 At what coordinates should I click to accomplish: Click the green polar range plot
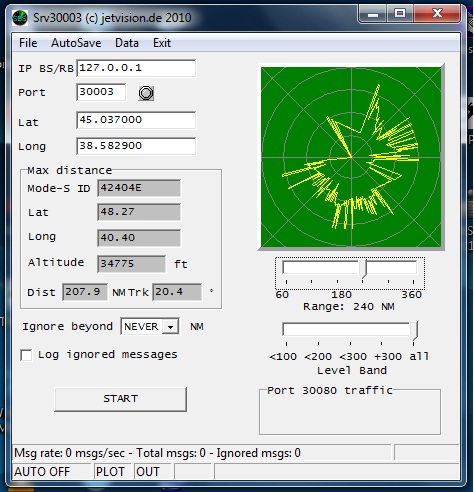point(351,157)
